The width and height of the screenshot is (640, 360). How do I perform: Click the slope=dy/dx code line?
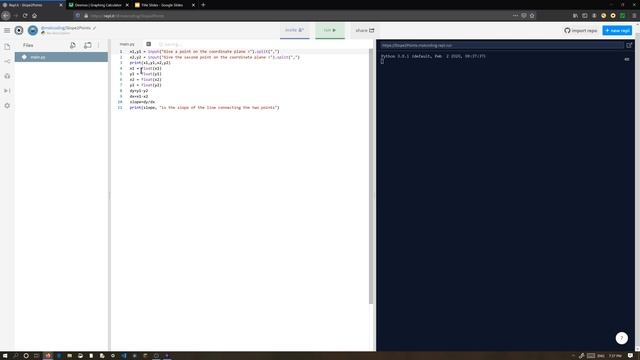click(x=142, y=102)
